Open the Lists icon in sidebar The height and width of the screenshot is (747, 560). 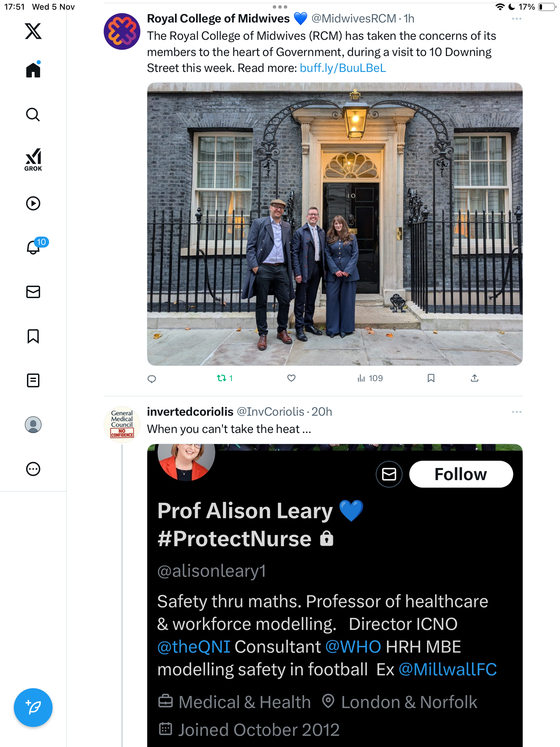click(33, 380)
